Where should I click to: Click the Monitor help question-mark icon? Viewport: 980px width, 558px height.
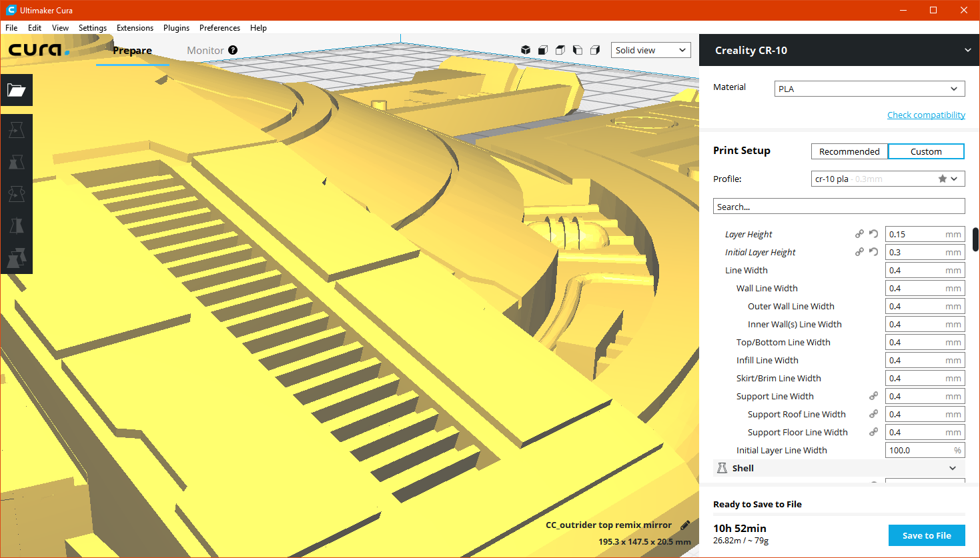point(233,50)
